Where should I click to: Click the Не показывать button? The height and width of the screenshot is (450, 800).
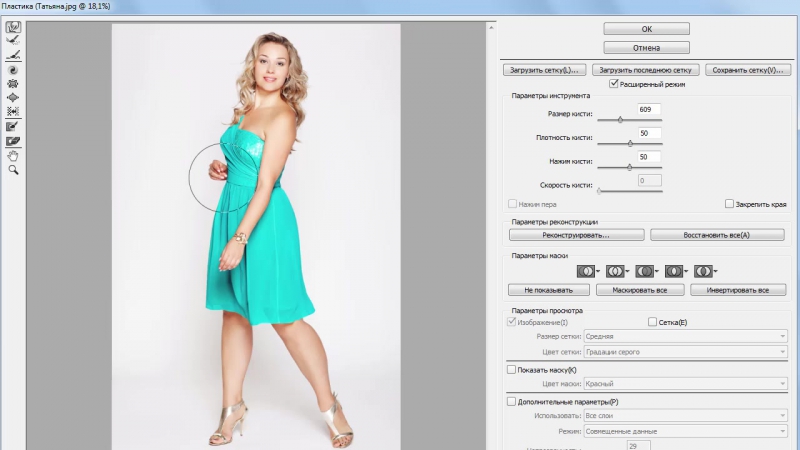[549, 290]
